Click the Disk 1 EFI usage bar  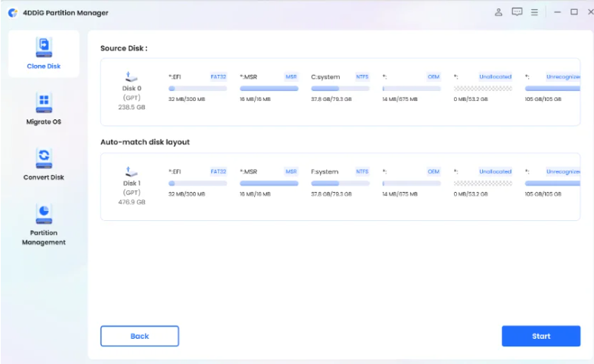tap(197, 184)
